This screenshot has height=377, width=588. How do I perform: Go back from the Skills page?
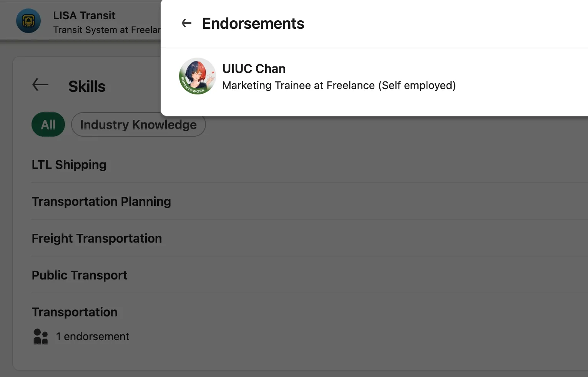pos(40,84)
